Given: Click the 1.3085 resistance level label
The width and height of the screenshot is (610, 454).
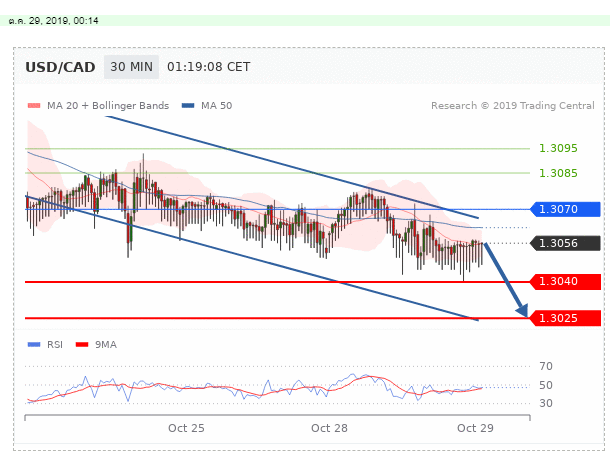Looking at the screenshot, I should pos(558,173).
